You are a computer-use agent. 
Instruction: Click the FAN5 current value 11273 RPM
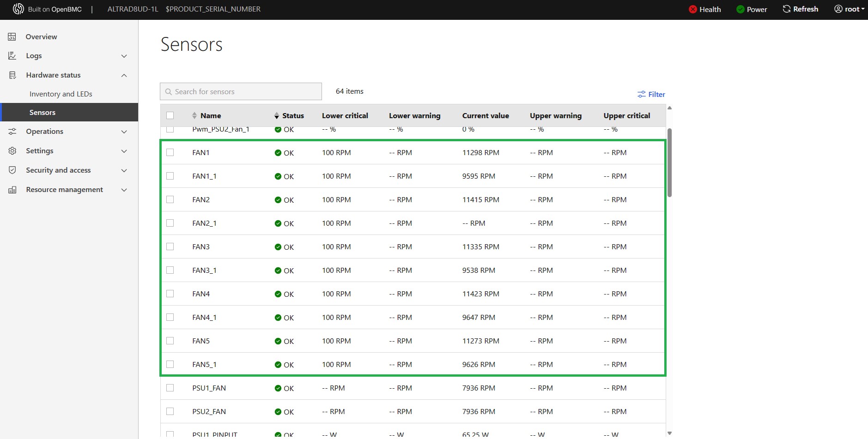point(481,341)
